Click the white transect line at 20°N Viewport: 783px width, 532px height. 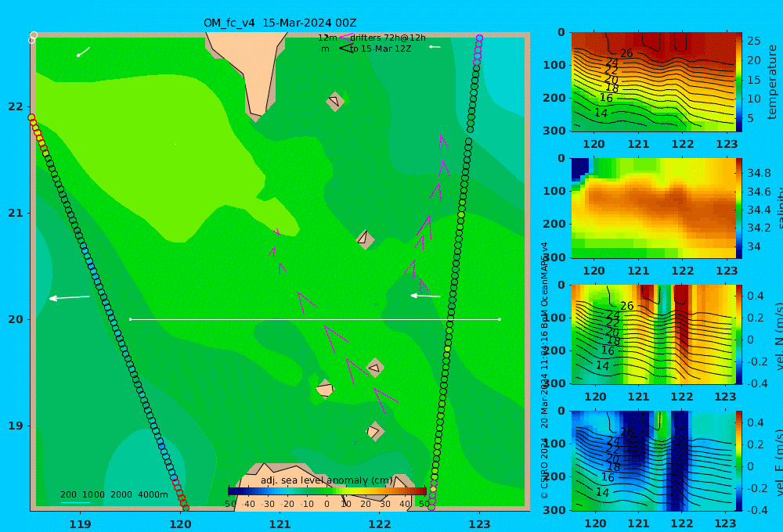pyautogui.click(x=315, y=319)
